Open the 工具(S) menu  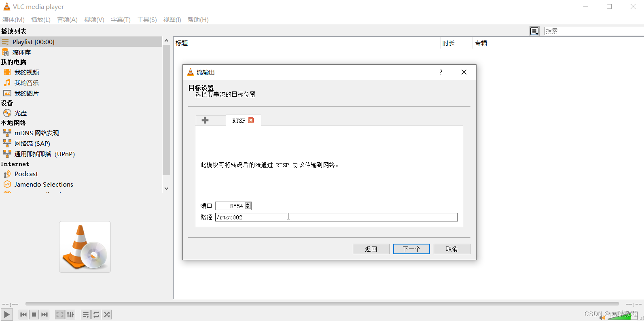tap(147, 19)
